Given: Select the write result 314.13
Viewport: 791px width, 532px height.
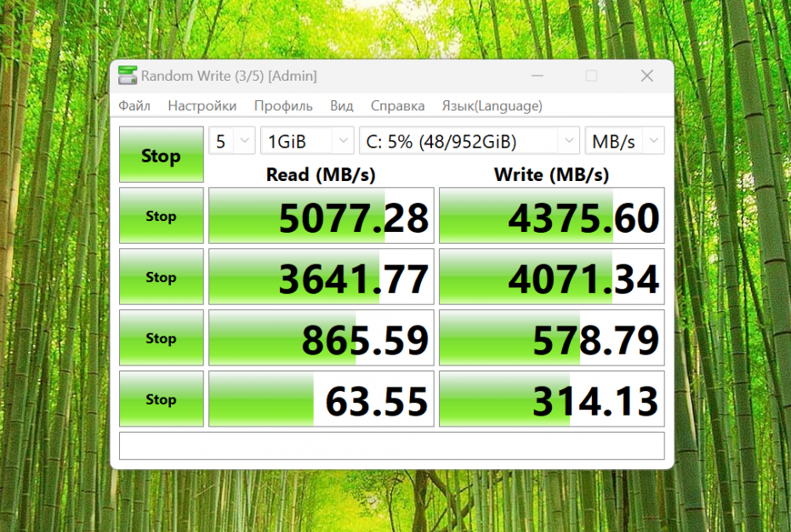Looking at the screenshot, I should pos(552,399).
